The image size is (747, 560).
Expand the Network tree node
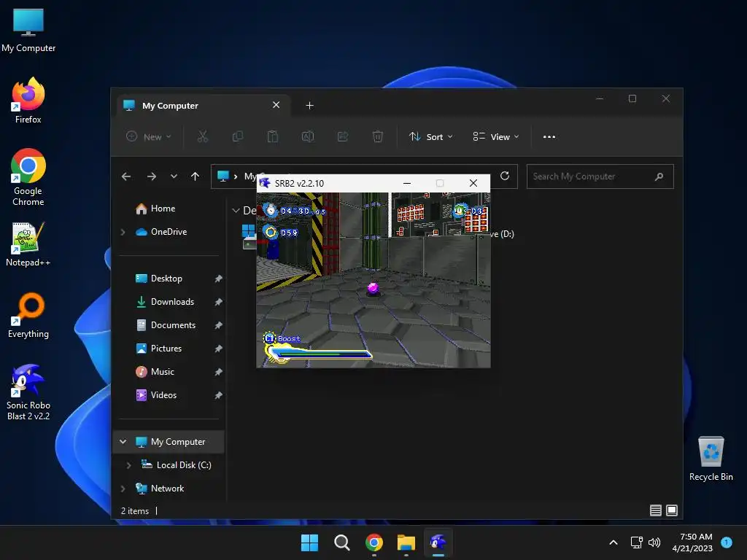(x=123, y=489)
